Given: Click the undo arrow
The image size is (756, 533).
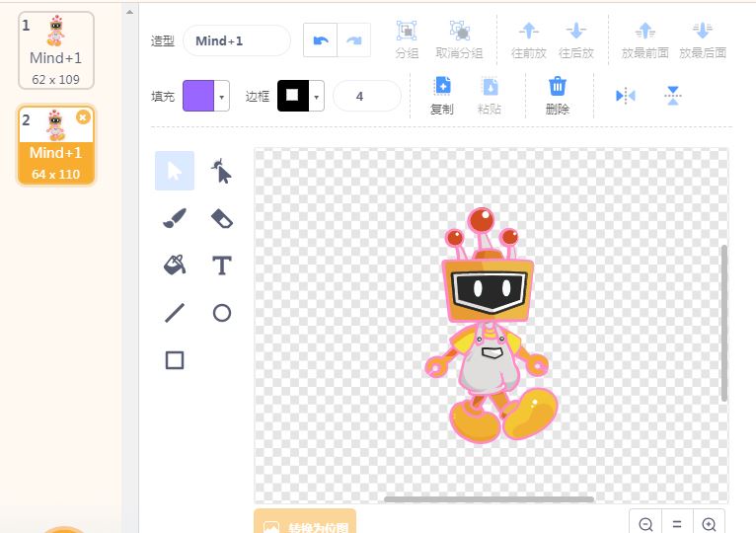Looking at the screenshot, I should click(x=321, y=40).
